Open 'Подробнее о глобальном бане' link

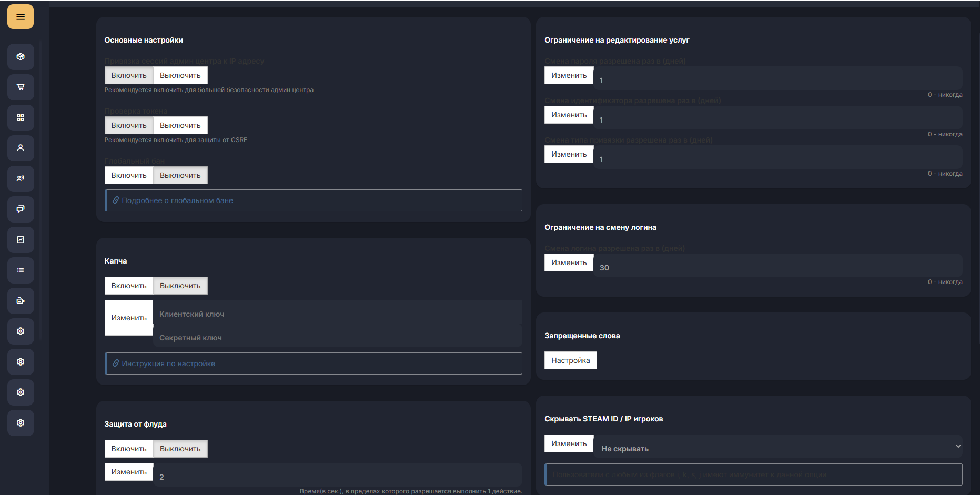point(177,200)
